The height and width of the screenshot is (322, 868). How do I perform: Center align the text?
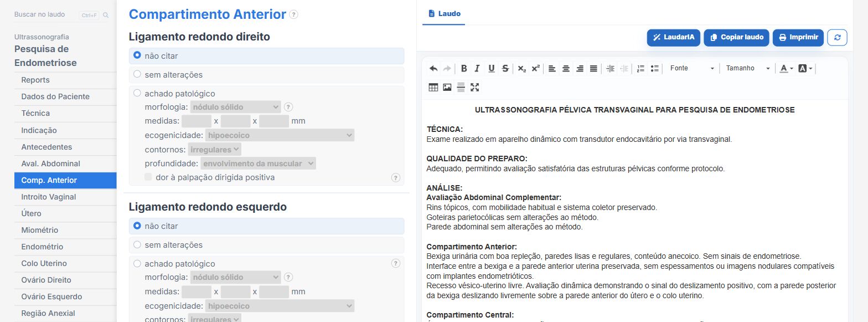(566, 68)
